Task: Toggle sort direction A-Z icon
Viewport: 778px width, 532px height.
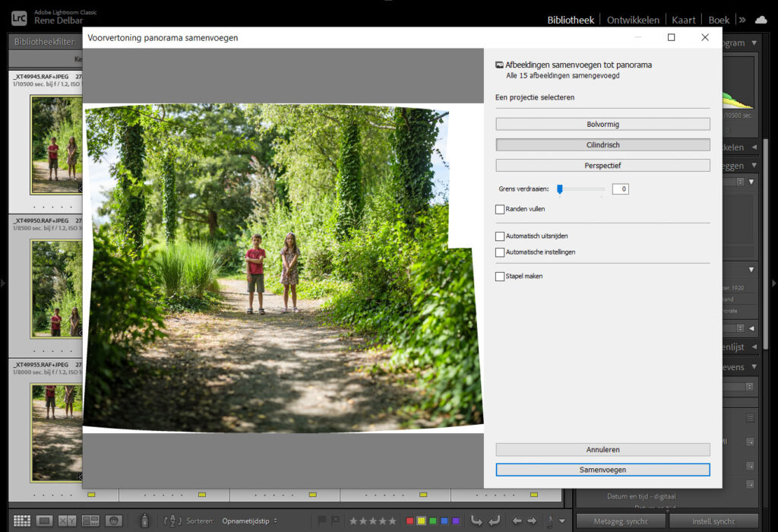Action: [x=172, y=521]
